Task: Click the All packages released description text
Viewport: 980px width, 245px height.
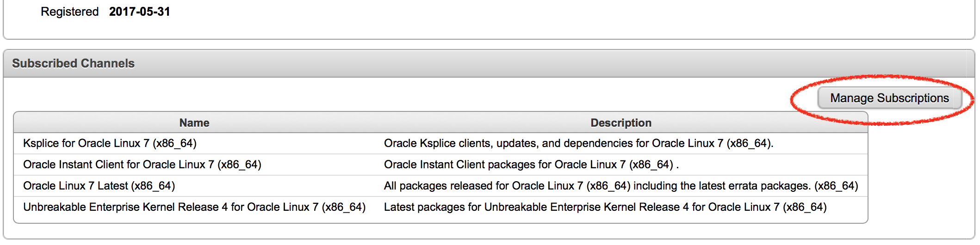Action: 620,186
